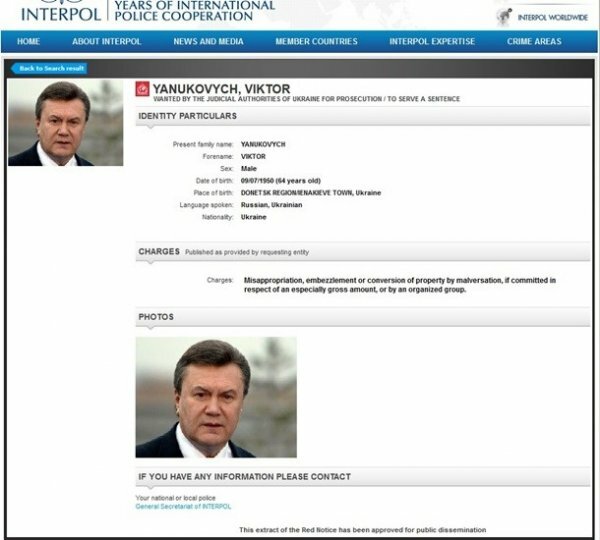Click Back to Search result button
Viewport: 600px width, 540px height.
pyautogui.click(x=49, y=69)
